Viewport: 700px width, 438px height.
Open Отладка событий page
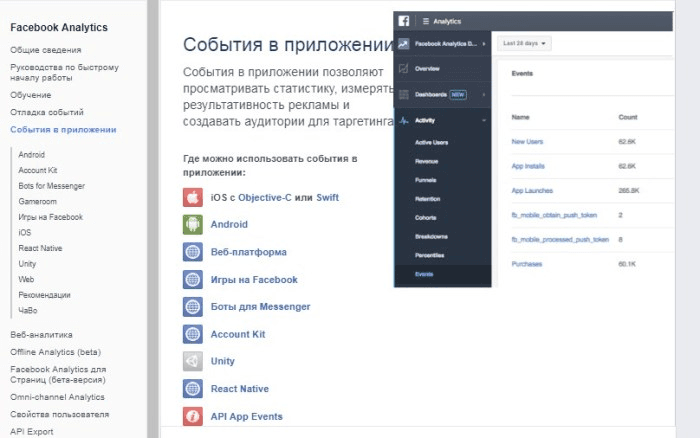pos(47,112)
